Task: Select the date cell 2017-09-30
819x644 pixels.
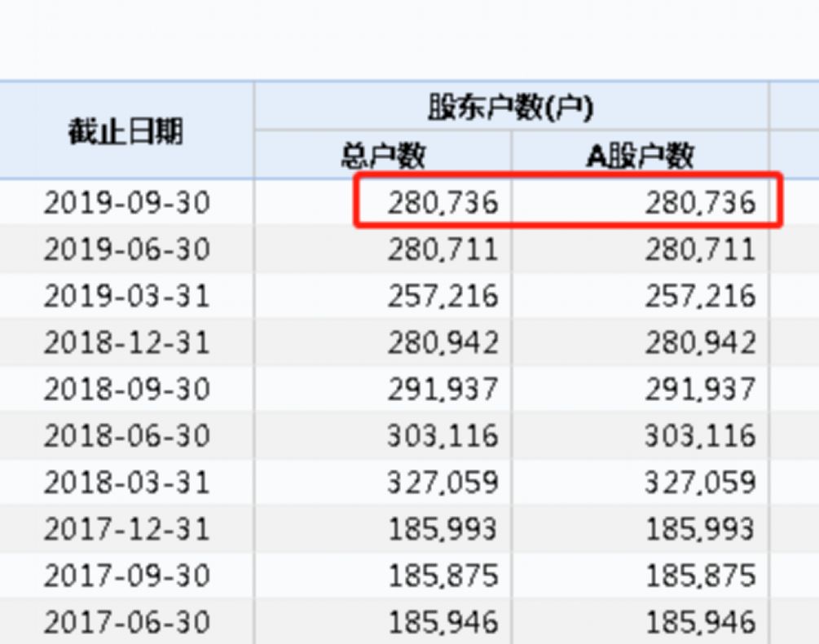Action: click(x=127, y=576)
